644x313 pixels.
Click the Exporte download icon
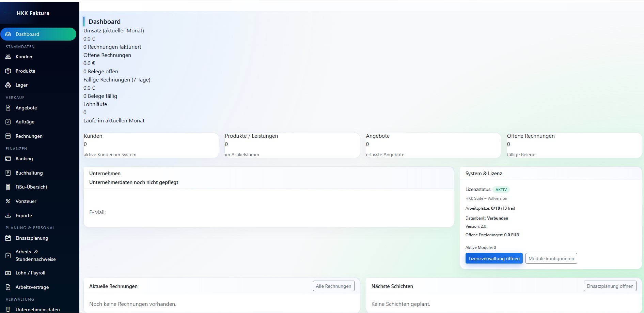[x=8, y=215]
